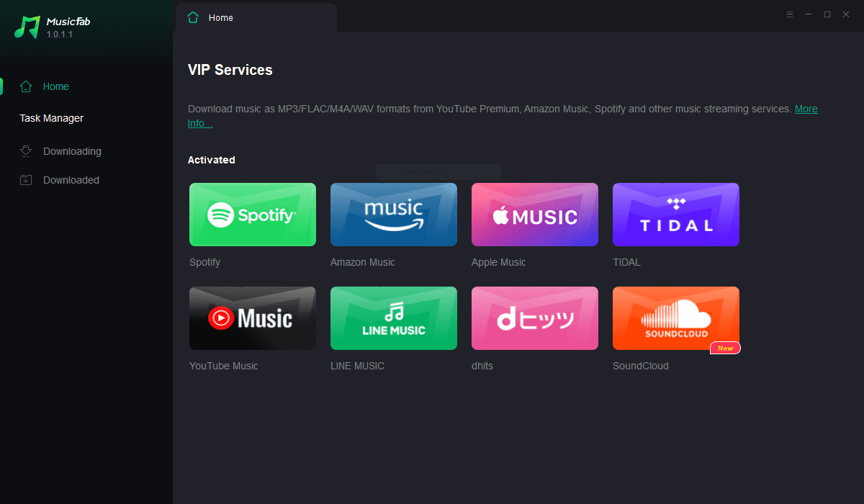Open the Apple Music service tile
The image size is (864, 504).
535,215
